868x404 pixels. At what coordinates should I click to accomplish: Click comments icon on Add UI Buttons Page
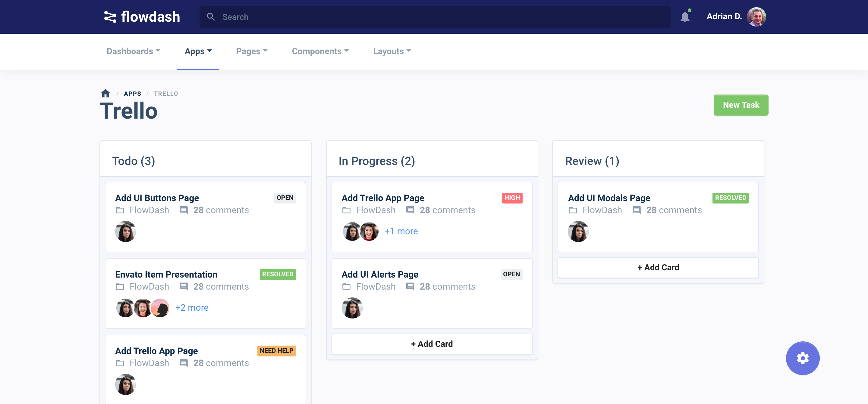184,210
